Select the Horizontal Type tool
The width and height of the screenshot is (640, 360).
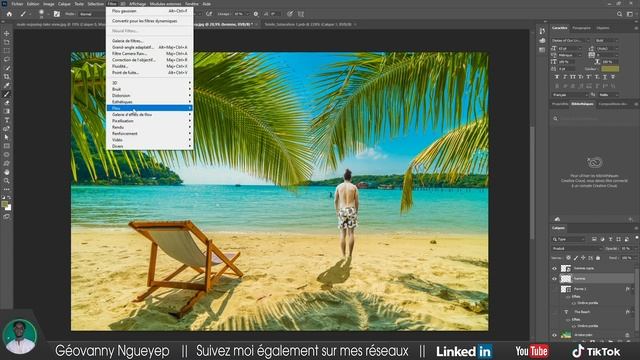(x=7, y=120)
